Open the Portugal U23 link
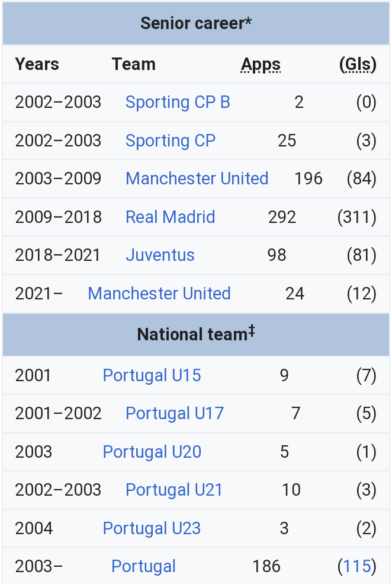 coord(152,528)
